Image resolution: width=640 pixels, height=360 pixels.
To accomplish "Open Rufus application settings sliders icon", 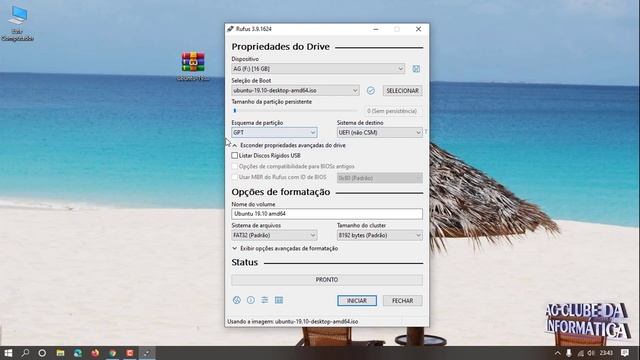I will point(264,300).
